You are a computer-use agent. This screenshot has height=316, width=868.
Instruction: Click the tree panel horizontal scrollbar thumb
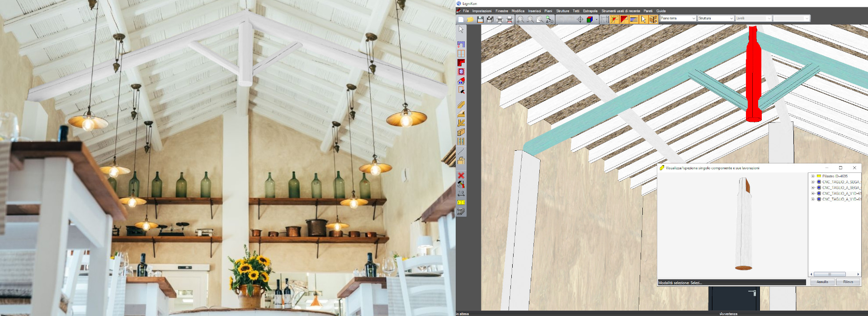point(830,274)
